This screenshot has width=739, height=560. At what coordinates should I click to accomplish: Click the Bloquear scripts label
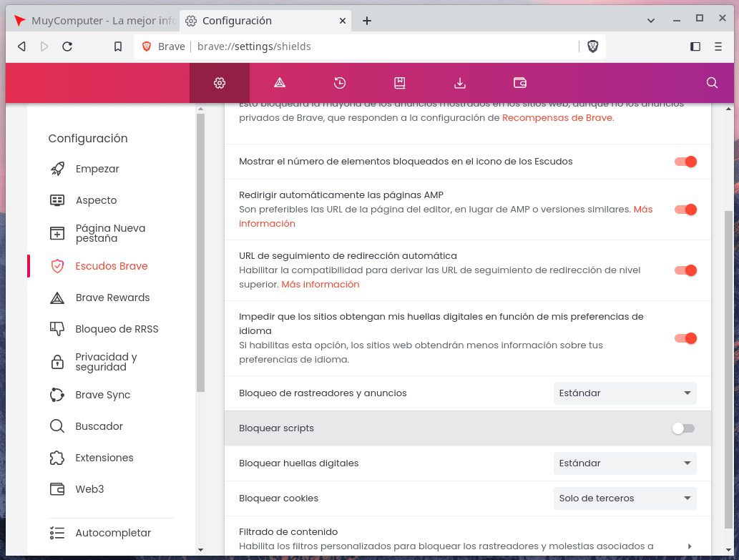click(x=277, y=428)
